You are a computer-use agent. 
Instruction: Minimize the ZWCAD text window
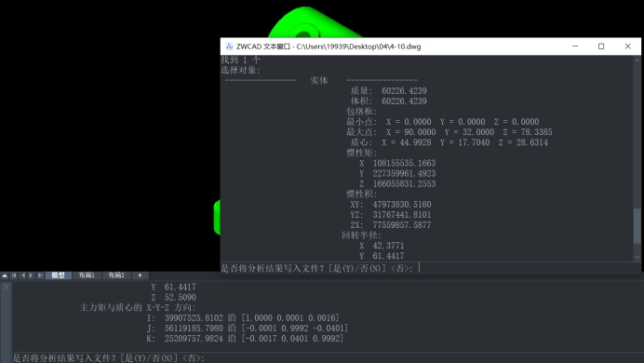click(575, 47)
